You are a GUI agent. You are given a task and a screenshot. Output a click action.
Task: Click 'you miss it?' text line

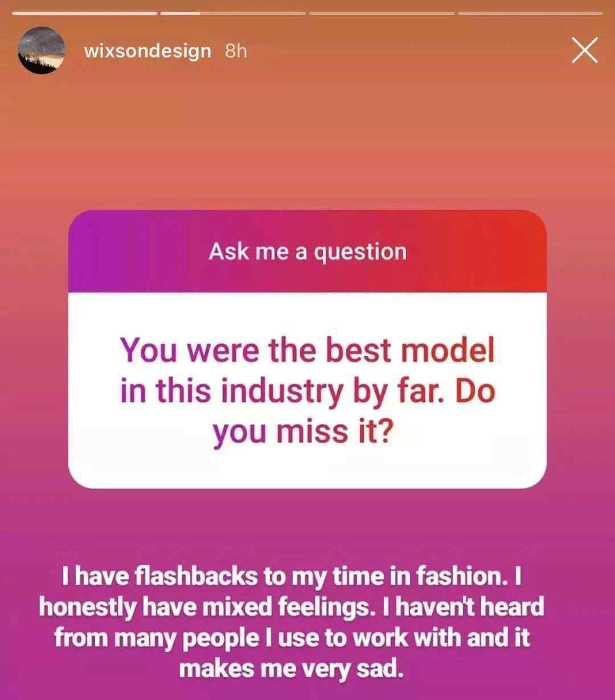303,433
